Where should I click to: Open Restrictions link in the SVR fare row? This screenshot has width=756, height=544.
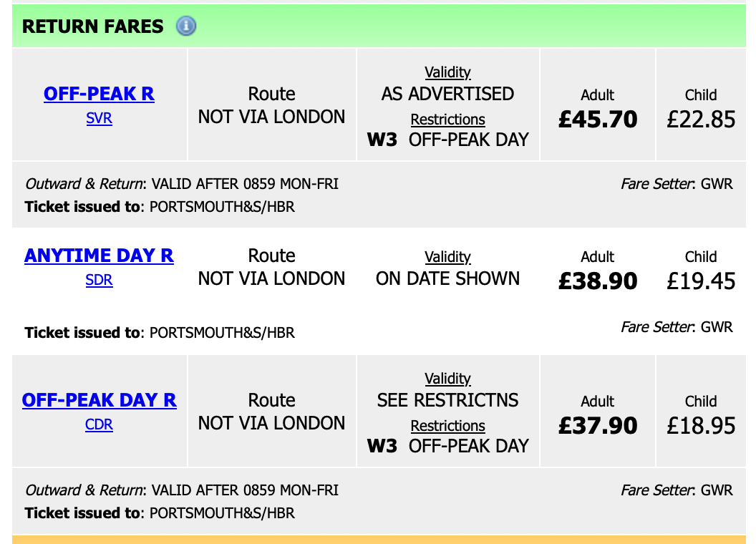[447, 120]
